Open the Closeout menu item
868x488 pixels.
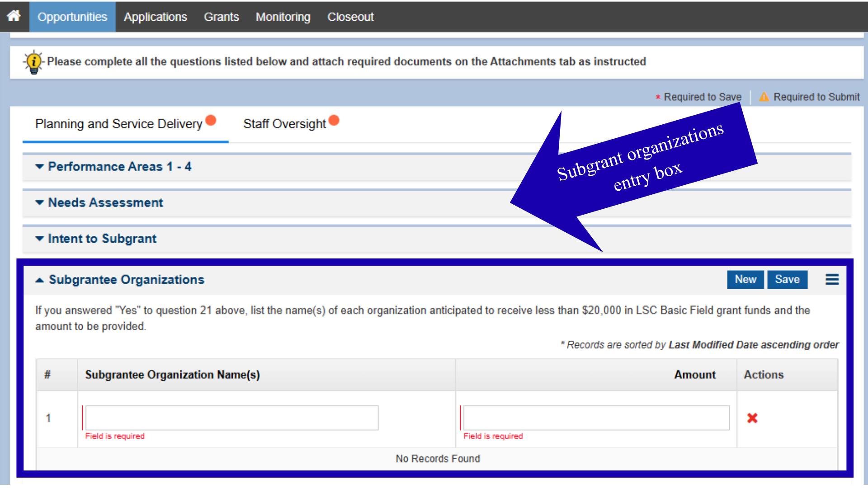pos(350,17)
